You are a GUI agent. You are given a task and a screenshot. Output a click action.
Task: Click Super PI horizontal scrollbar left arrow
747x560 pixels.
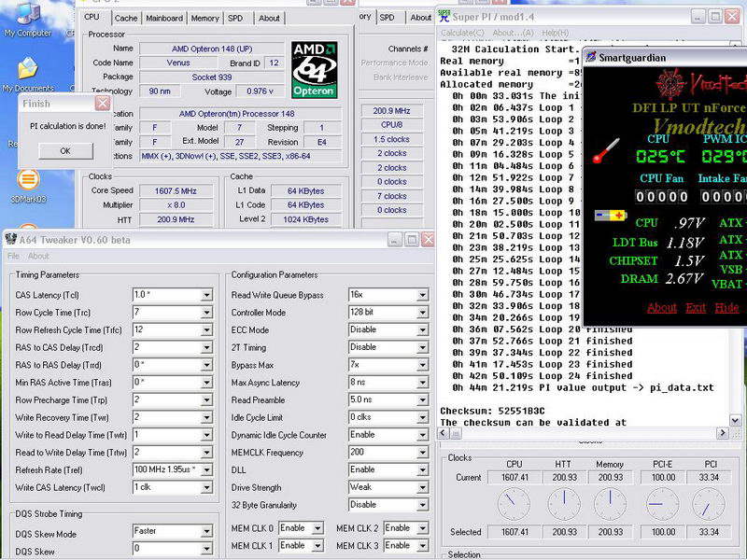[x=443, y=433]
